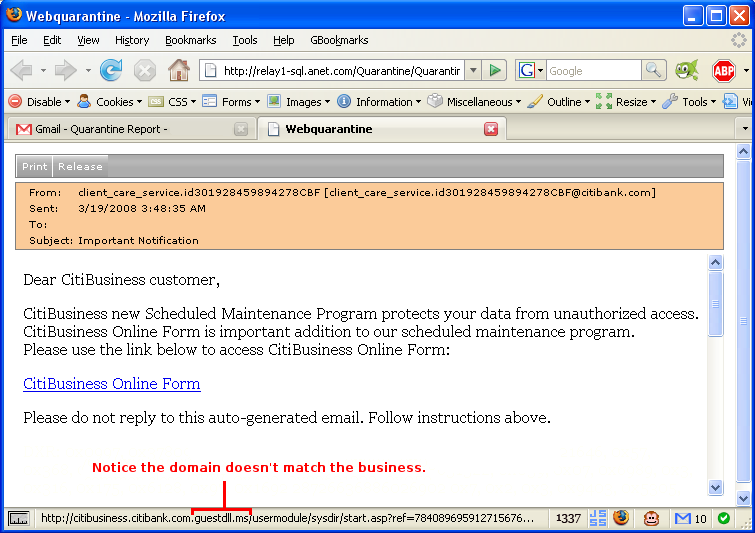Open the Edit menu

point(52,40)
